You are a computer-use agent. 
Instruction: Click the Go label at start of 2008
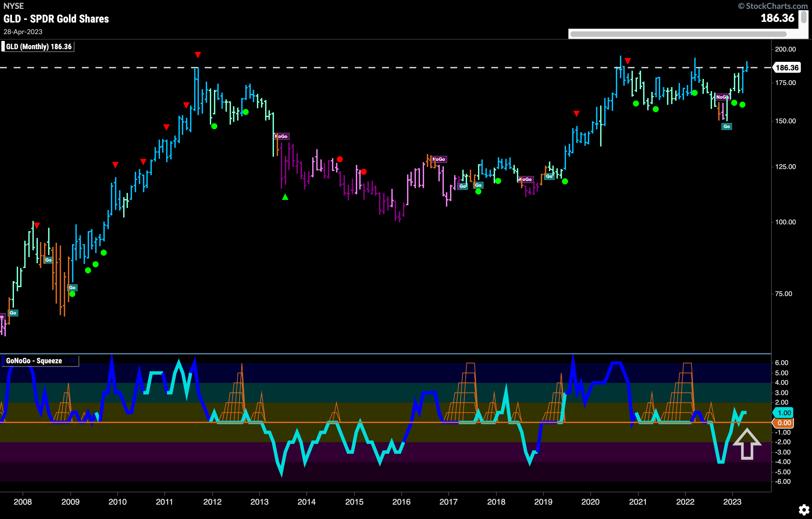(x=13, y=313)
